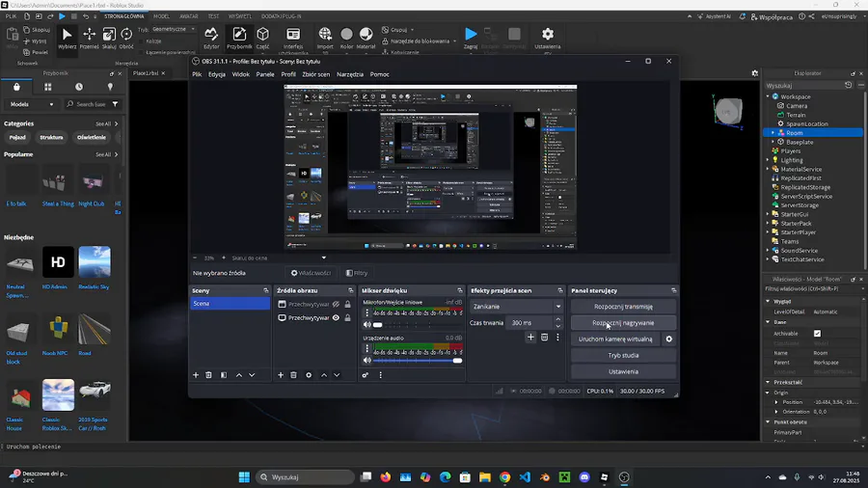
Task: Open the toolbox recent clock tab
Action: (x=79, y=87)
